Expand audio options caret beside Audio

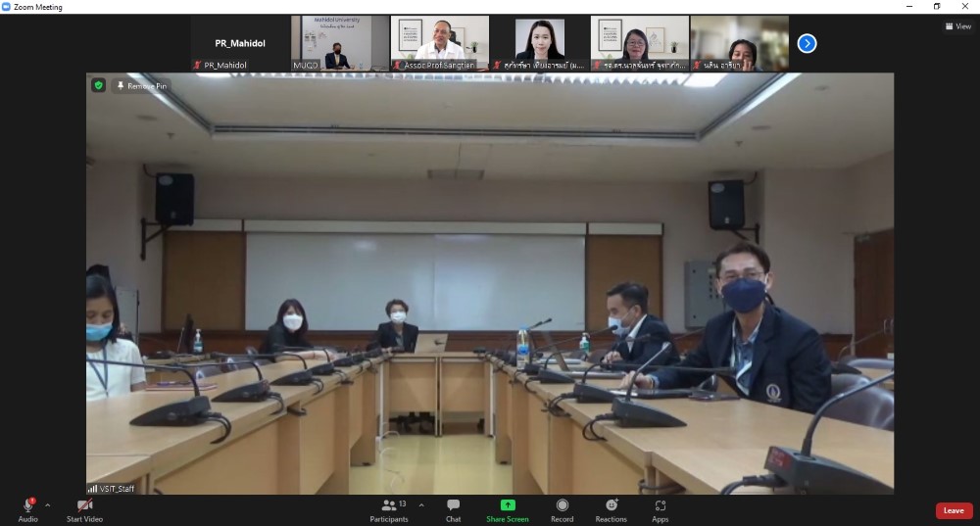[47, 505]
